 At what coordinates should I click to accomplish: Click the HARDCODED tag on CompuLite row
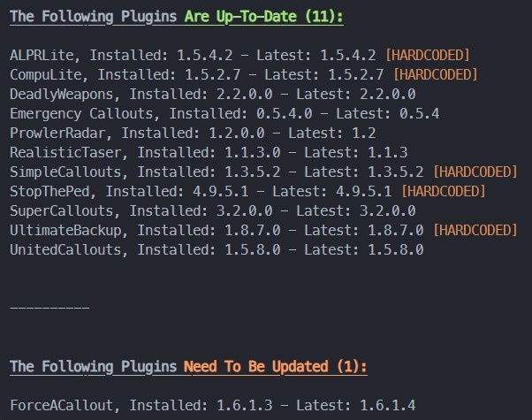pyautogui.click(x=436, y=74)
